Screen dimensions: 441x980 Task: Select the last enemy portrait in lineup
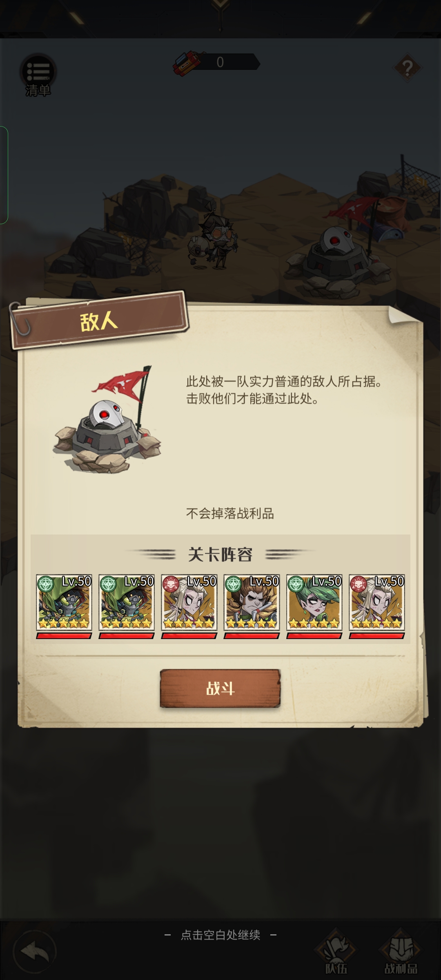(x=376, y=602)
